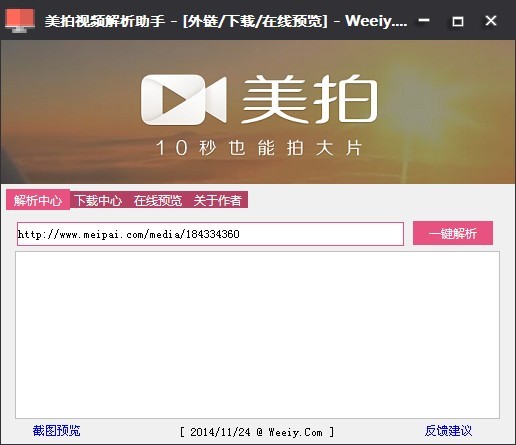Viewport: 516px width, 445px height.
Task: Click the red app icon in title bar
Action: pyautogui.click(x=20, y=21)
